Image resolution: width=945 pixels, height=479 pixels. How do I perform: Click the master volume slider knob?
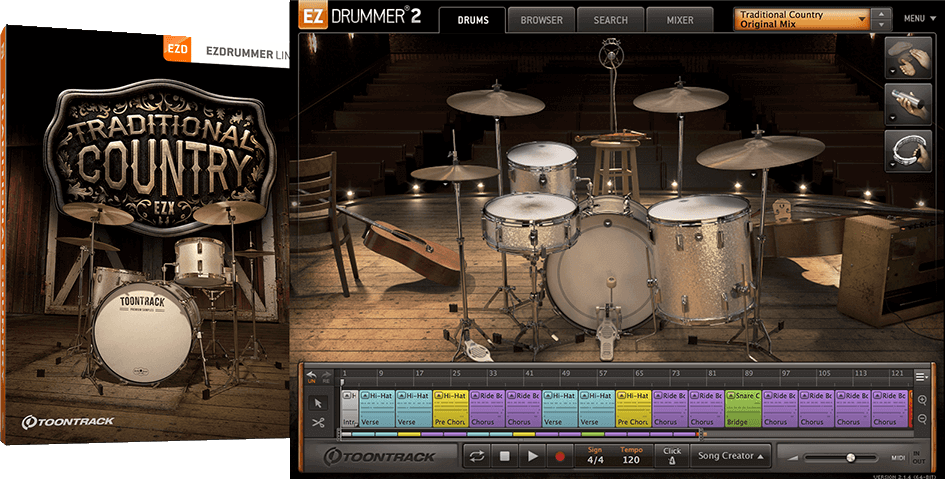[x=850, y=458]
